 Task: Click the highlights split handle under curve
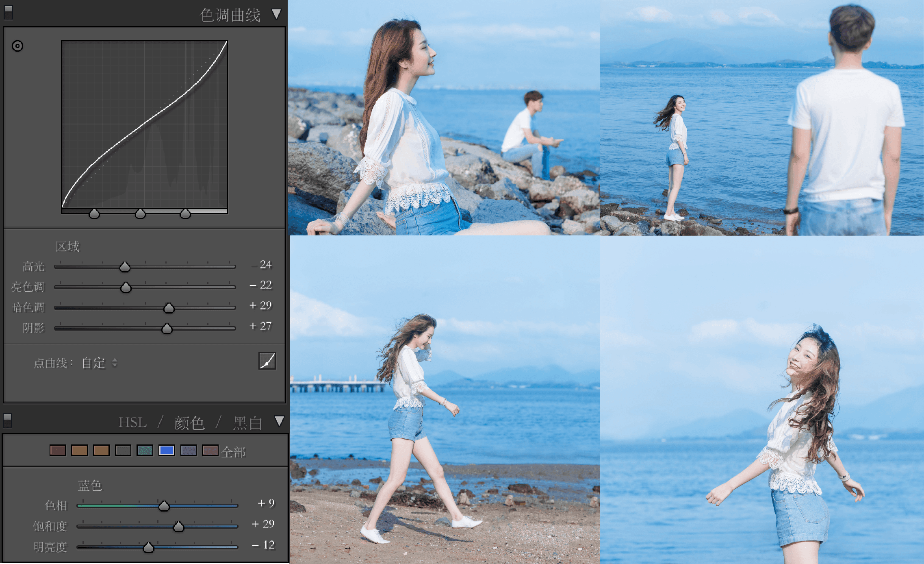point(185,213)
